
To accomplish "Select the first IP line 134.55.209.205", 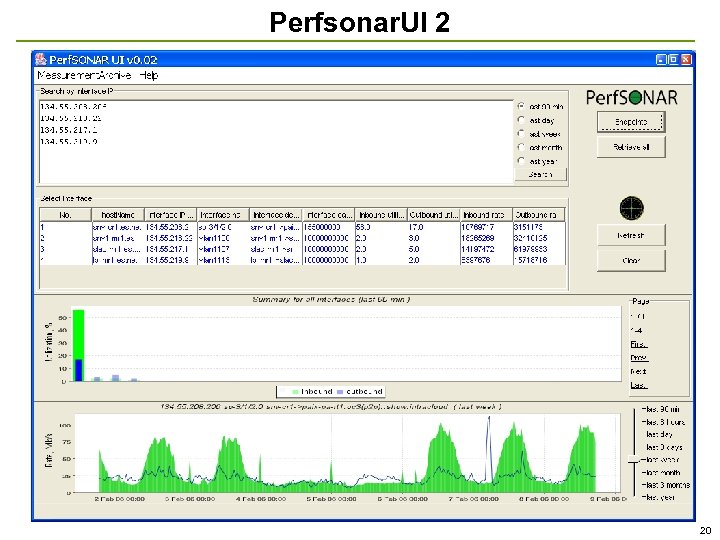I will point(73,107).
